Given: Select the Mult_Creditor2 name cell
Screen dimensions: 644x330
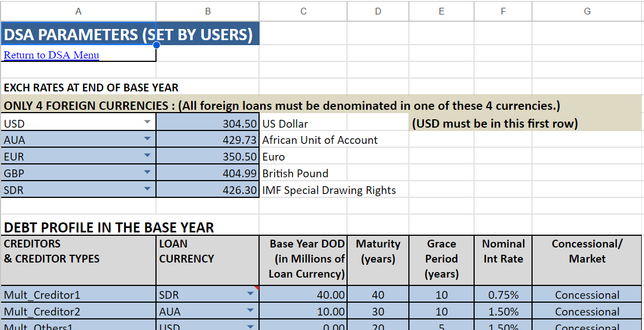Looking at the screenshot, I should point(78,312).
